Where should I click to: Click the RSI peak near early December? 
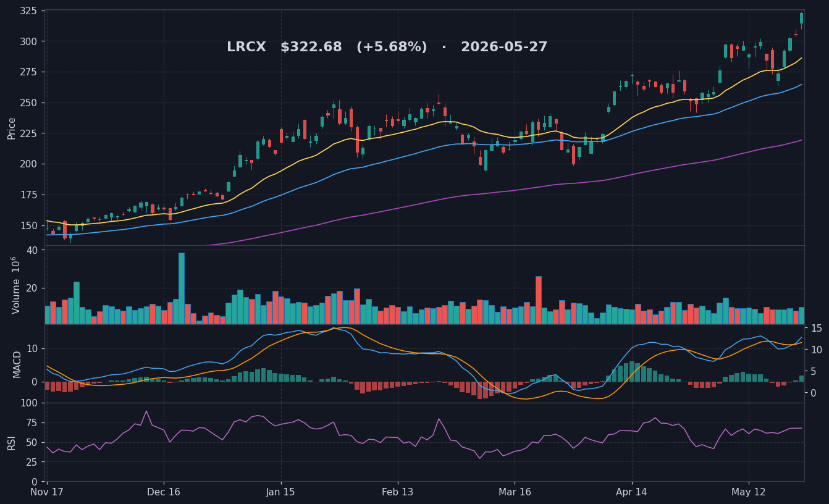(146, 411)
